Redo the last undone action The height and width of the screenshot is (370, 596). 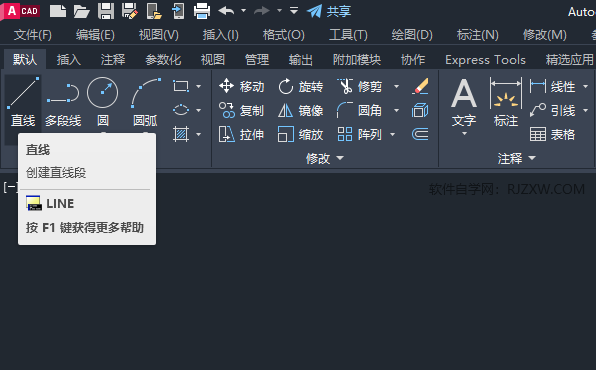262,11
